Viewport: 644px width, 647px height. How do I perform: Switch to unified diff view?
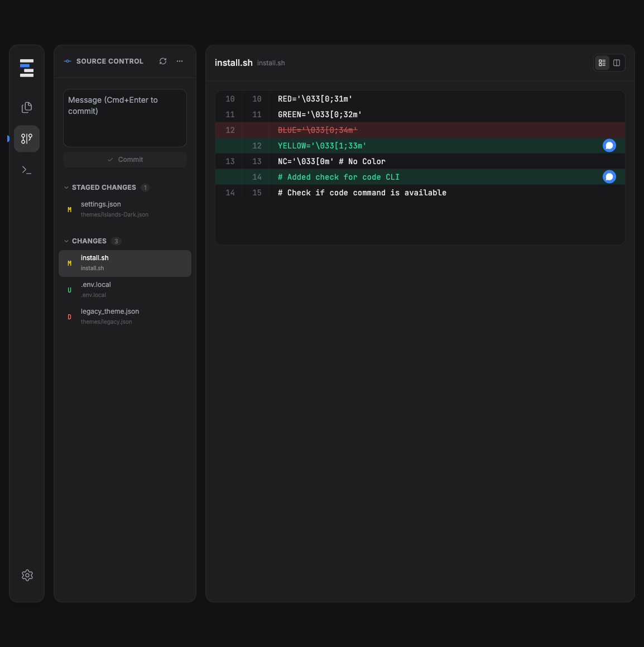tap(602, 63)
